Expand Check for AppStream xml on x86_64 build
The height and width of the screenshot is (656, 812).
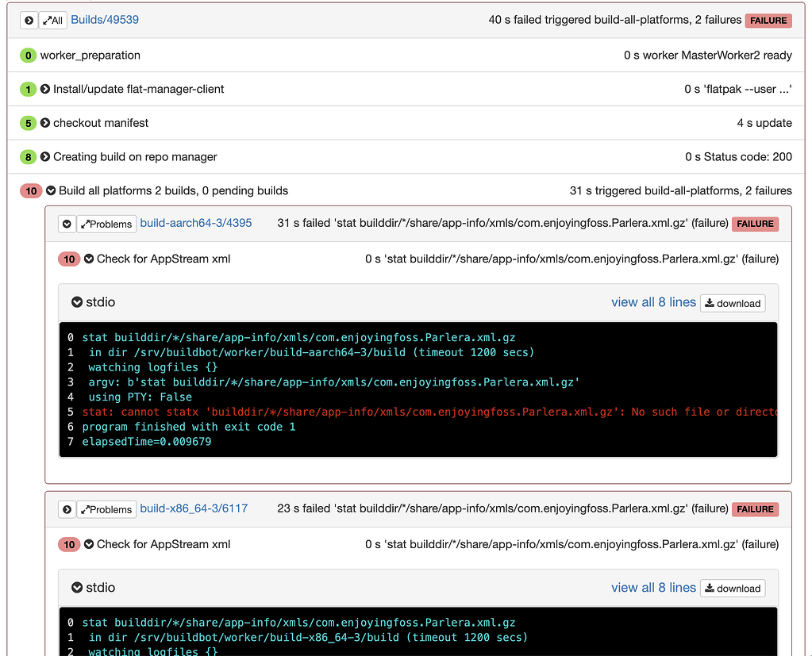(87, 544)
